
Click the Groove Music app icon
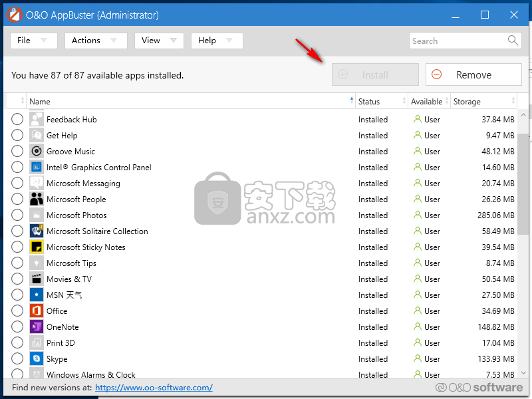[37, 151]
